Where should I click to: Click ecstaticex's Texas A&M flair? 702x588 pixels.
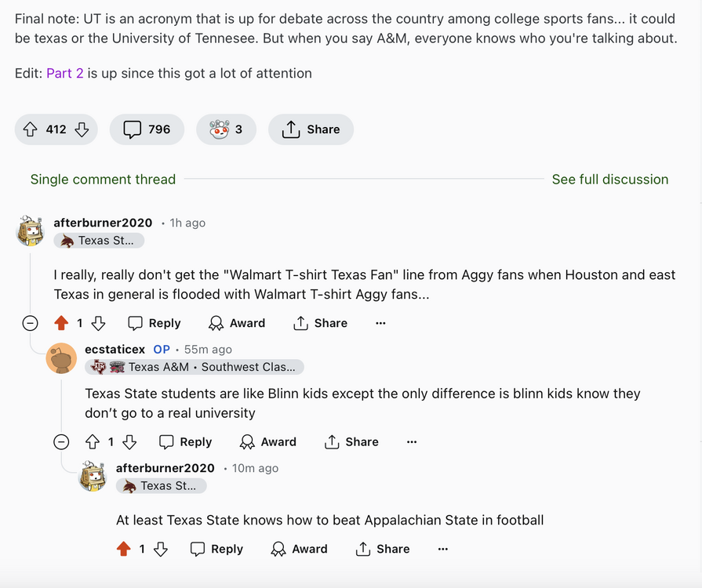click(x=195, y=367)
